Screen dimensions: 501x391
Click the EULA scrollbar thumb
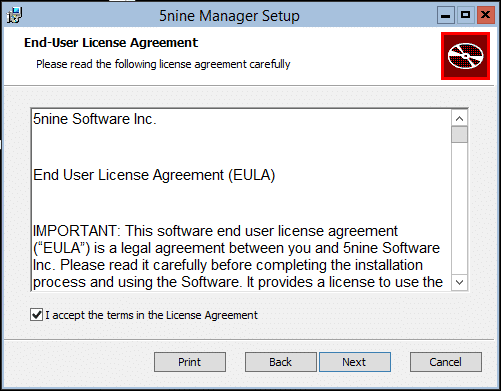pyautogui.click(x=459, y=135)
